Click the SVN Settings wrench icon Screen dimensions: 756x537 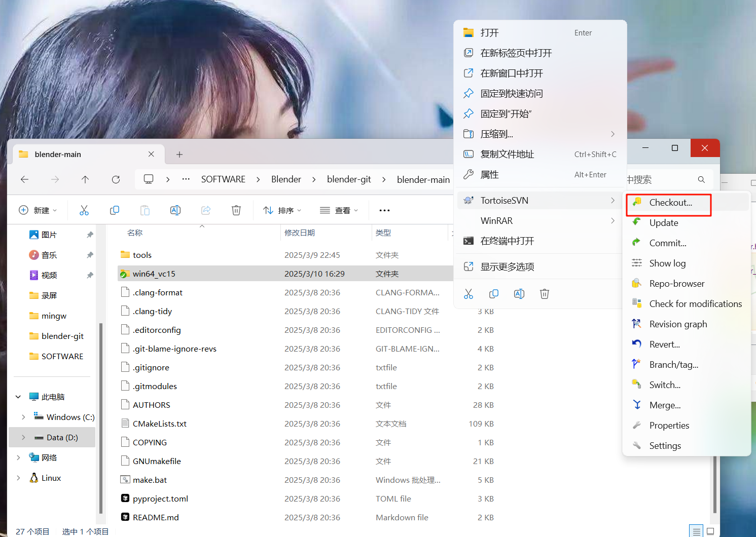point(636,445)
